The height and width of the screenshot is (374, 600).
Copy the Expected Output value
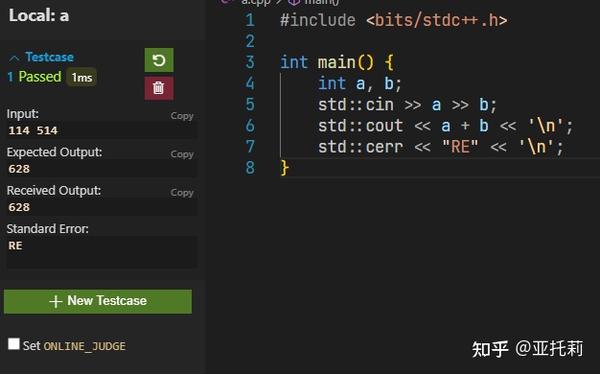click(182, 154)
